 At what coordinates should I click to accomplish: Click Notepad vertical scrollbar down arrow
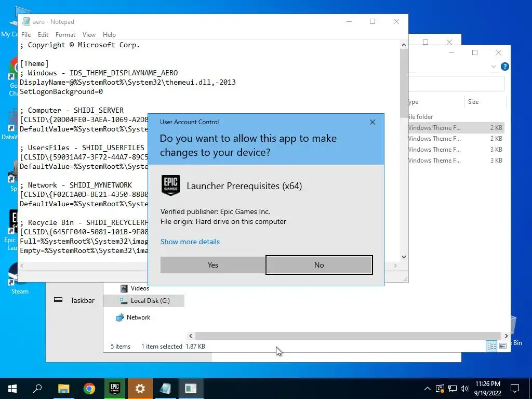point(404,257)
